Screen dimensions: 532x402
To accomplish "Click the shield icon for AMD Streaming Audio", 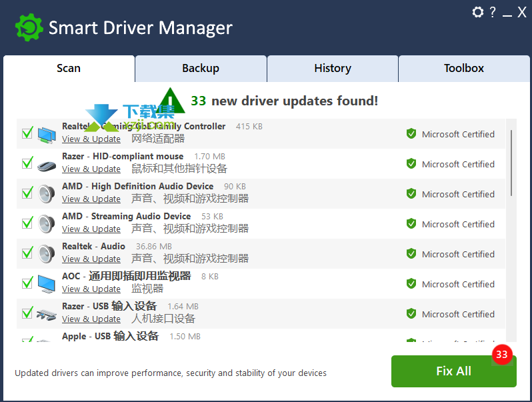I will pyautogui.click(x=411, y=223).
